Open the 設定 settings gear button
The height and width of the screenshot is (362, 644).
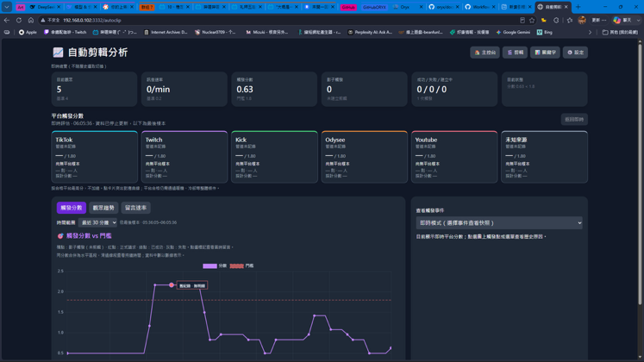(575, 53)
